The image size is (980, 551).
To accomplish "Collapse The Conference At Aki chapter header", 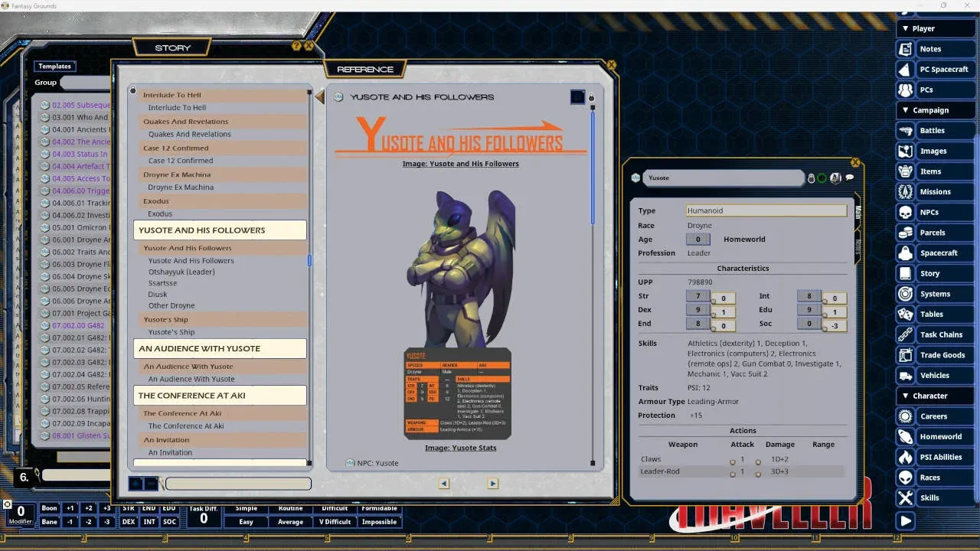I will 220,396.
